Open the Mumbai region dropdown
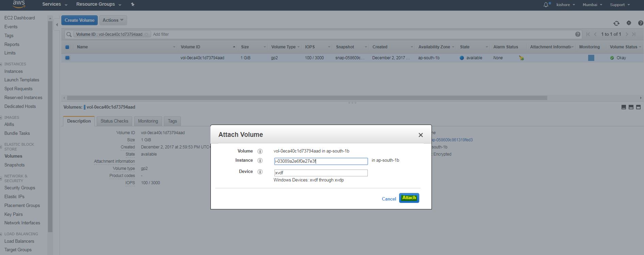The image size is (644, 255). click(x=592, y=5)
